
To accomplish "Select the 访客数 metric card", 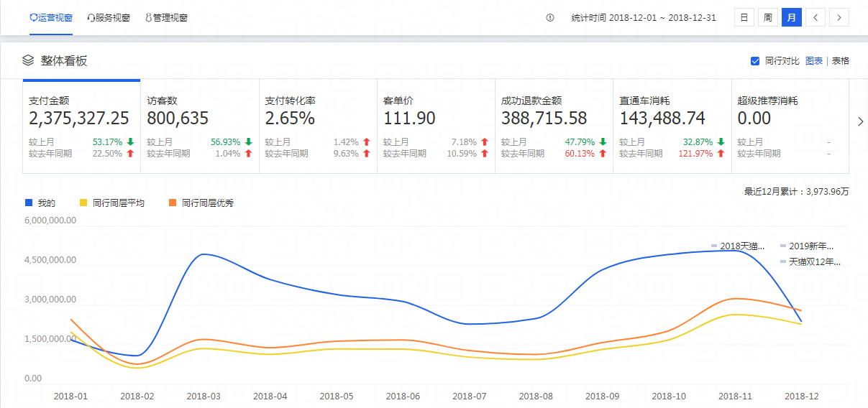I will click(x=199, y=126).
